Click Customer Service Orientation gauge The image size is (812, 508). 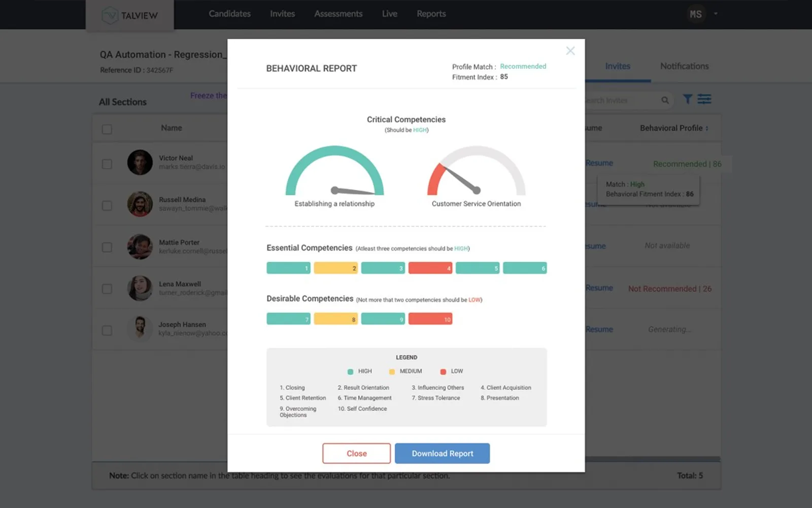click(x=476, y=171)
